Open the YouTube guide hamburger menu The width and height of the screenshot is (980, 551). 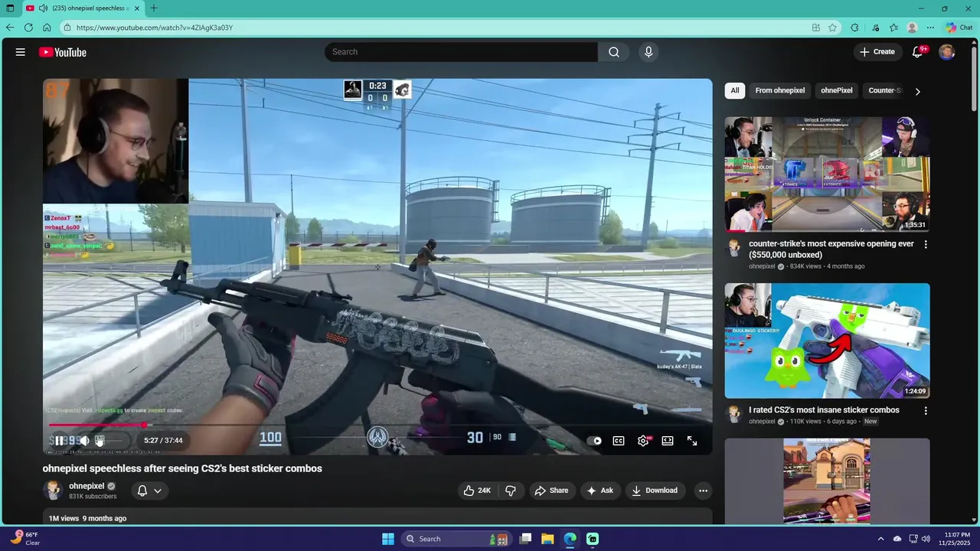21,52
